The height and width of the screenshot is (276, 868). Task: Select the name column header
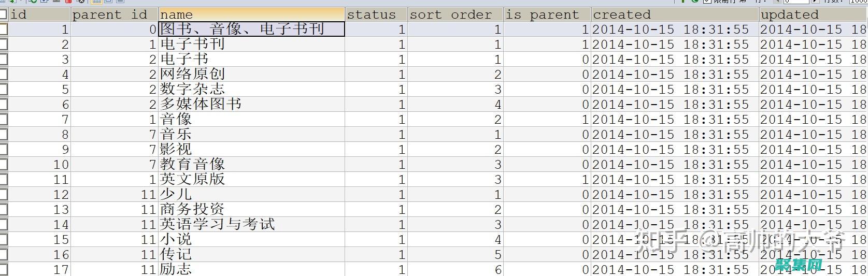[251, 14]
